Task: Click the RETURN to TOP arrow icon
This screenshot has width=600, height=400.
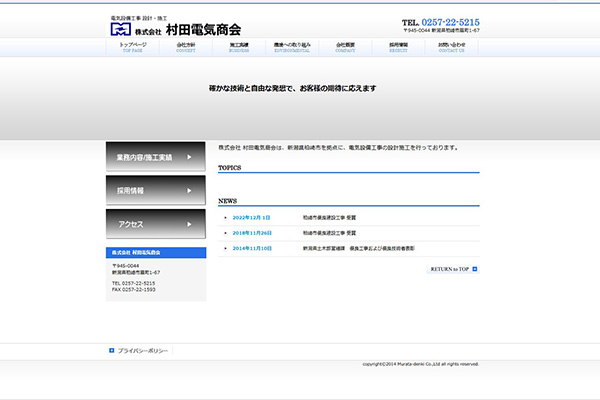Action: tap(476, 269)
